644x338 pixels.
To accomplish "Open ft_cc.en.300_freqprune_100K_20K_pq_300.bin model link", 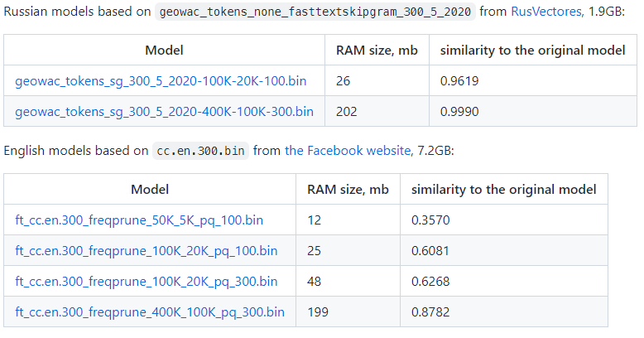I will [146, 282].
